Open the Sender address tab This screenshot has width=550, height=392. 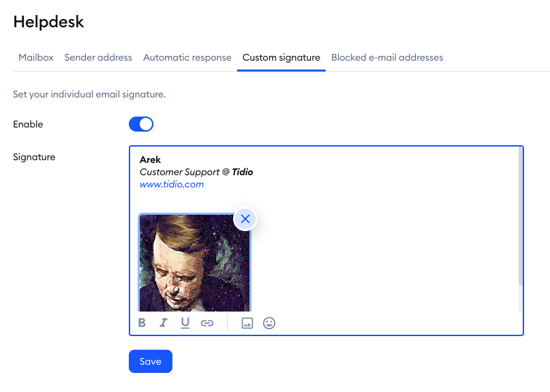[x=98, y=57]
